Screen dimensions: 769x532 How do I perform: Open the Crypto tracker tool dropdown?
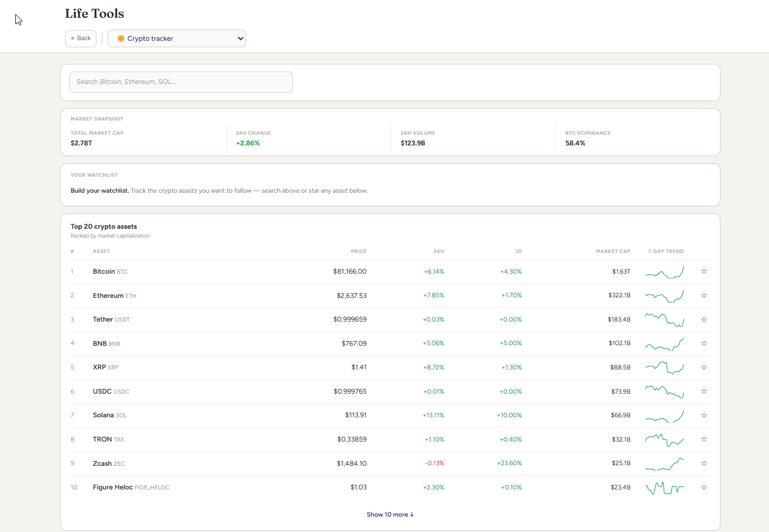[x=177, y=38]
